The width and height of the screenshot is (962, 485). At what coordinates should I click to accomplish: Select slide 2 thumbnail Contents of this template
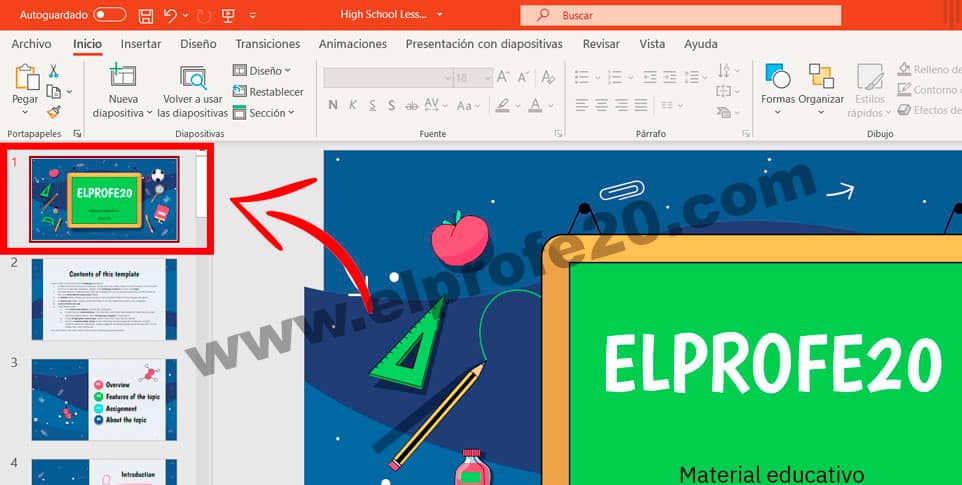pos(104,299)
